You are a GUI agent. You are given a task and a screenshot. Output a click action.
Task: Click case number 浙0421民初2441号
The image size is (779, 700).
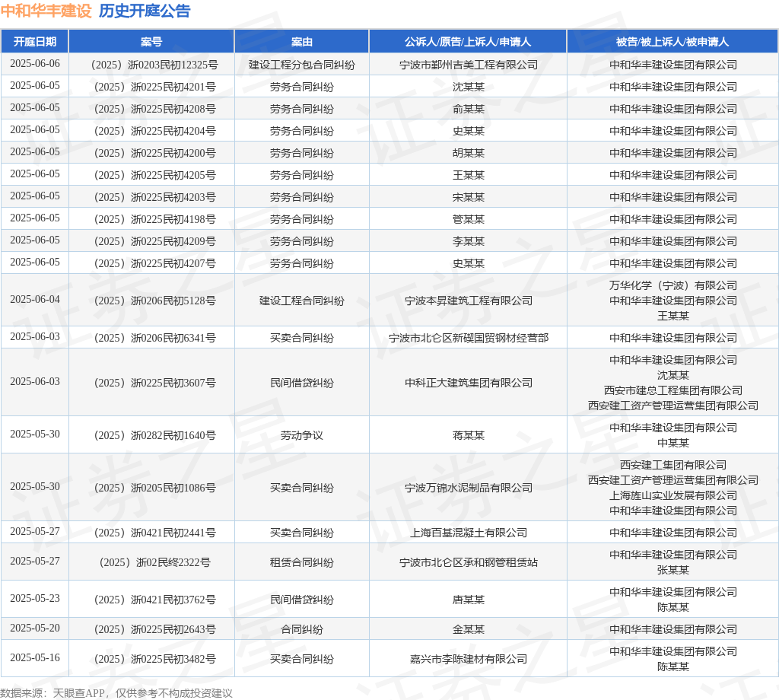click(154, 533)
